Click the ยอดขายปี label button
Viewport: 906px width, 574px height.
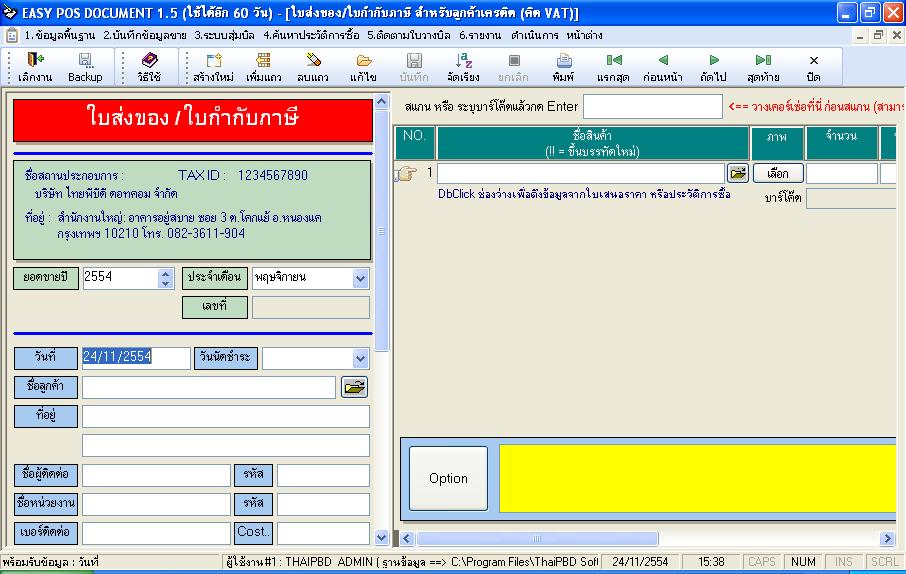(x=46, y=278)
